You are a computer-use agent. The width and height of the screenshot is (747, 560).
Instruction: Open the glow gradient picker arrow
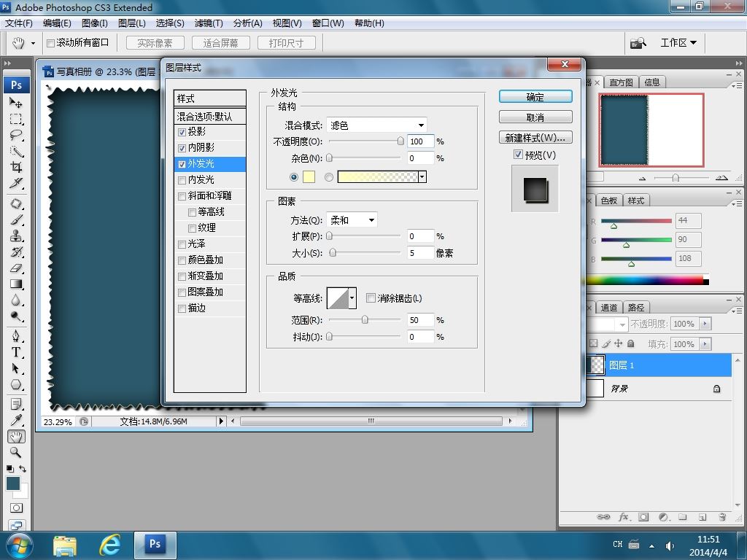[422, 177]
